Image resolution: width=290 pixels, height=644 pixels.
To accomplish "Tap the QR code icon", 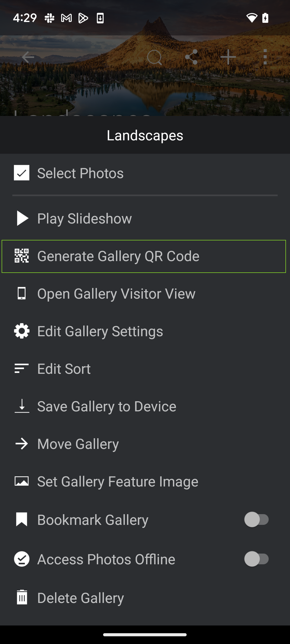I will point(21,256).
